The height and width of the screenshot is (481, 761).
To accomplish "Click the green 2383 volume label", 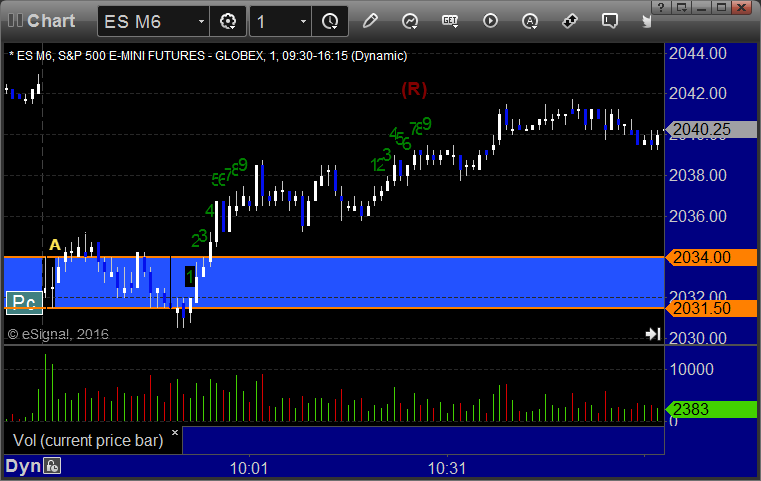I will point(711,409).
